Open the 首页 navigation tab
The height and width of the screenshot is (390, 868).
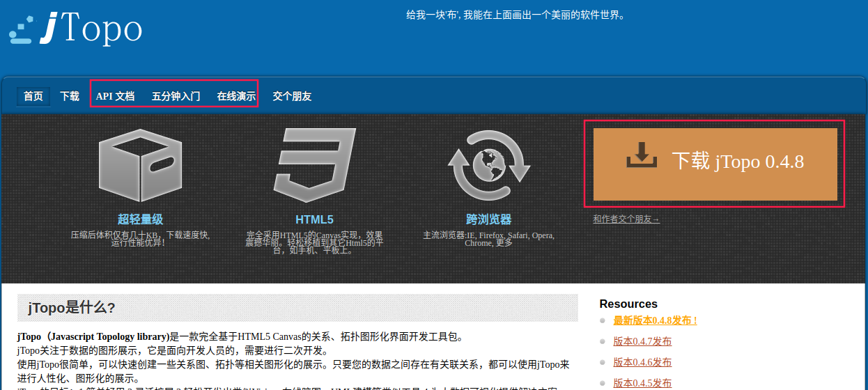[x=33, y=96]
